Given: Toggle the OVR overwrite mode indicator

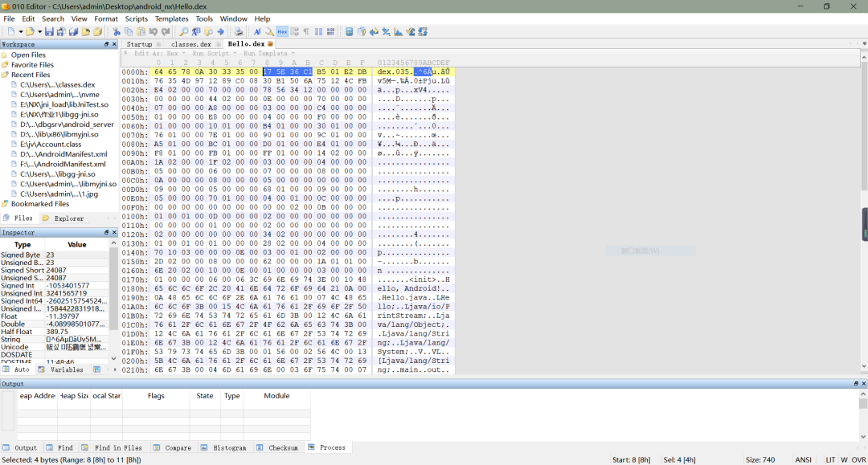Looking at the screenshot, I should click(x=858, y=460).
